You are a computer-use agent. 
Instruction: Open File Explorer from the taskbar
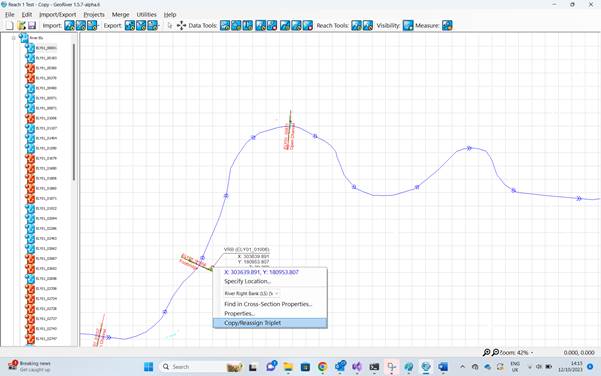point(288,367)
